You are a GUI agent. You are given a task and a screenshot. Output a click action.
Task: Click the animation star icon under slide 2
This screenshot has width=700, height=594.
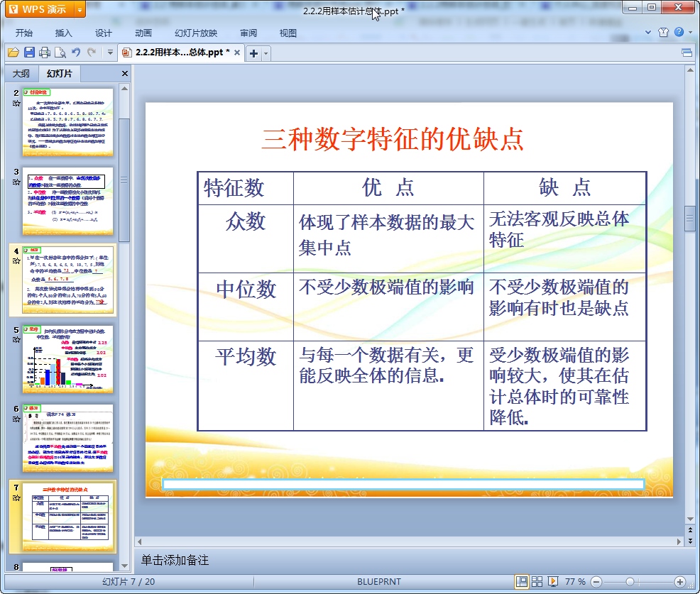[16, 103]
